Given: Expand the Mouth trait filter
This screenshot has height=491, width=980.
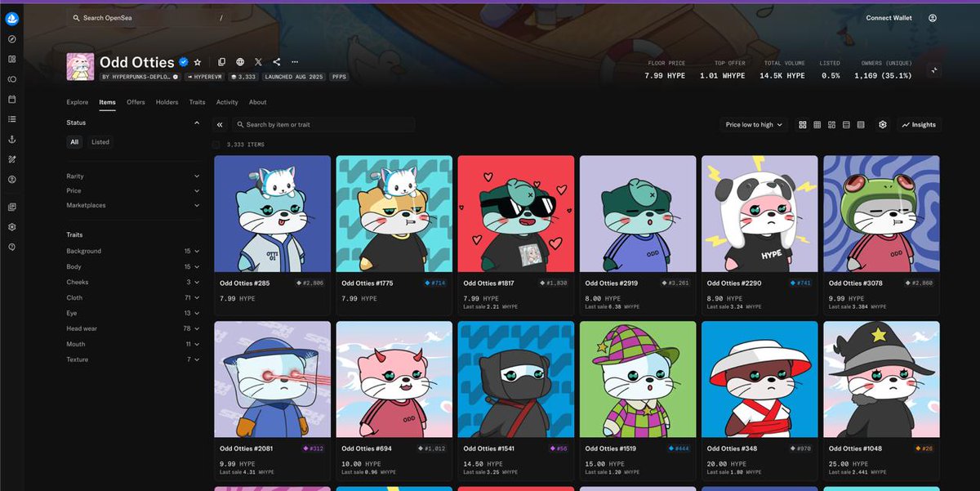Looking at the screenshot, I should click(x=133, y=345).
